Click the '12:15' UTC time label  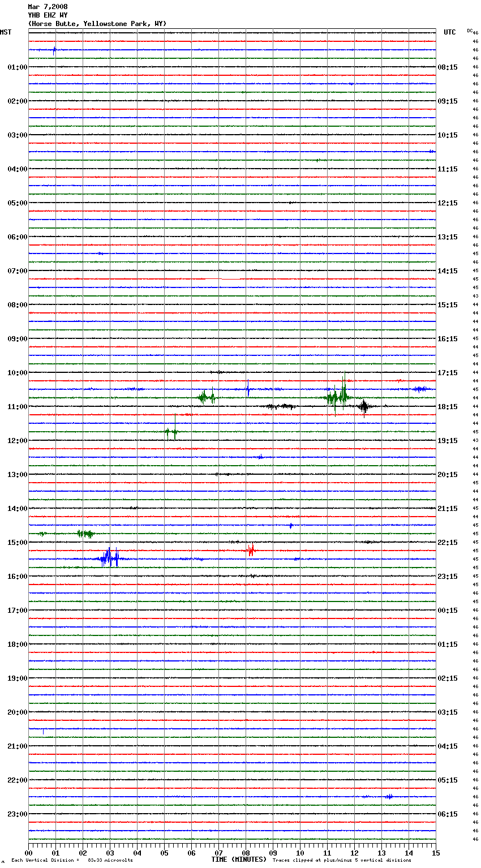coord(448,203)
